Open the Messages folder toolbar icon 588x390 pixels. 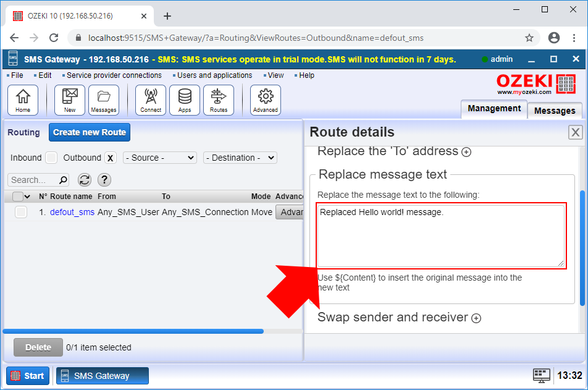(104, 100)
